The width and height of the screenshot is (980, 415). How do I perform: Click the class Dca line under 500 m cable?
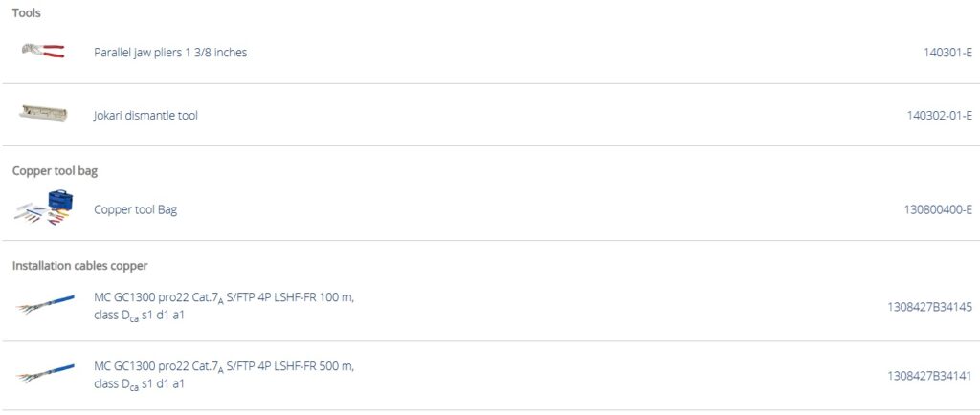click(139, 384)
